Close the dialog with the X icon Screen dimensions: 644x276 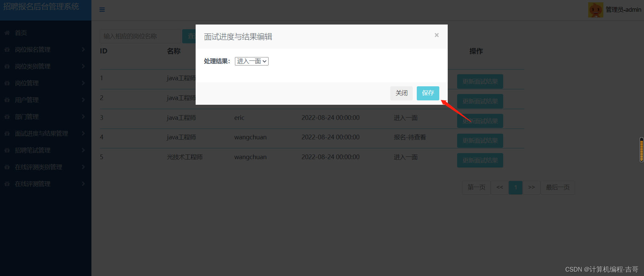[x=437, y=35]
